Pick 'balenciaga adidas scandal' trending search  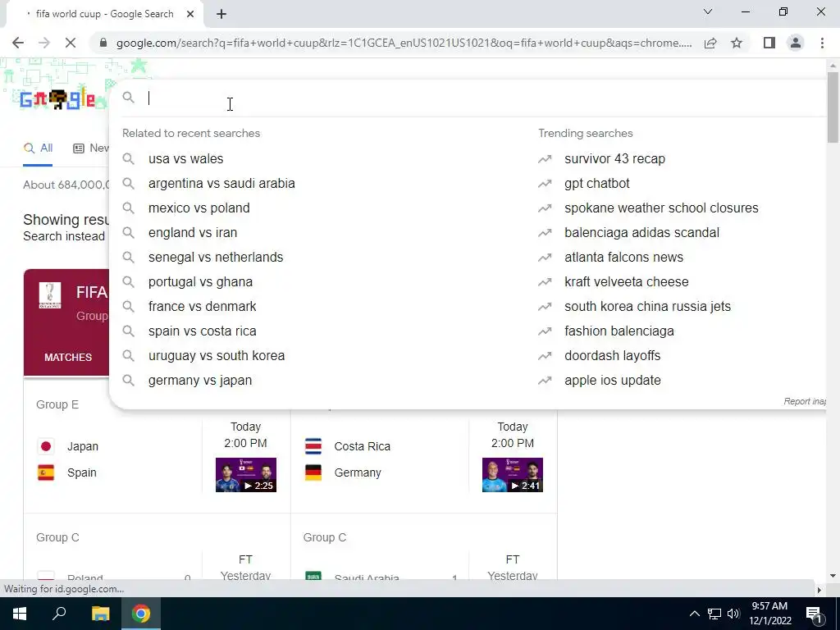coord(641,232)
